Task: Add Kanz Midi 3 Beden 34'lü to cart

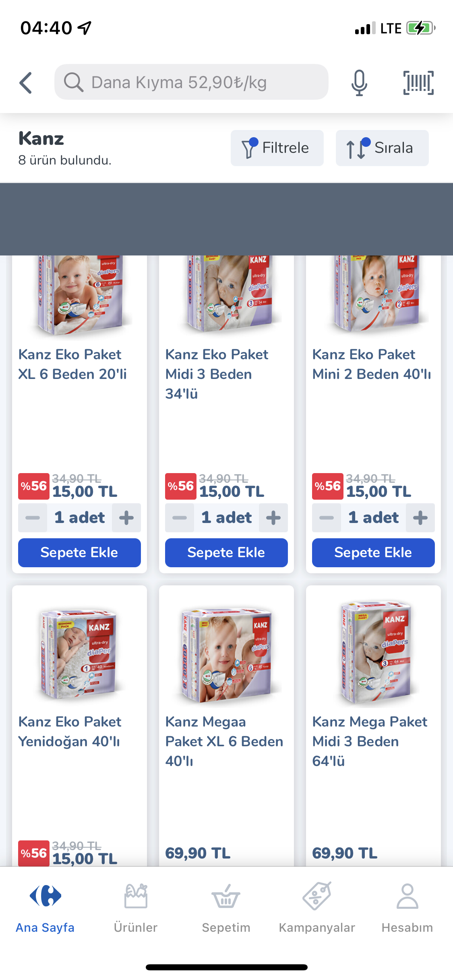Action: [x=226, y=553]
